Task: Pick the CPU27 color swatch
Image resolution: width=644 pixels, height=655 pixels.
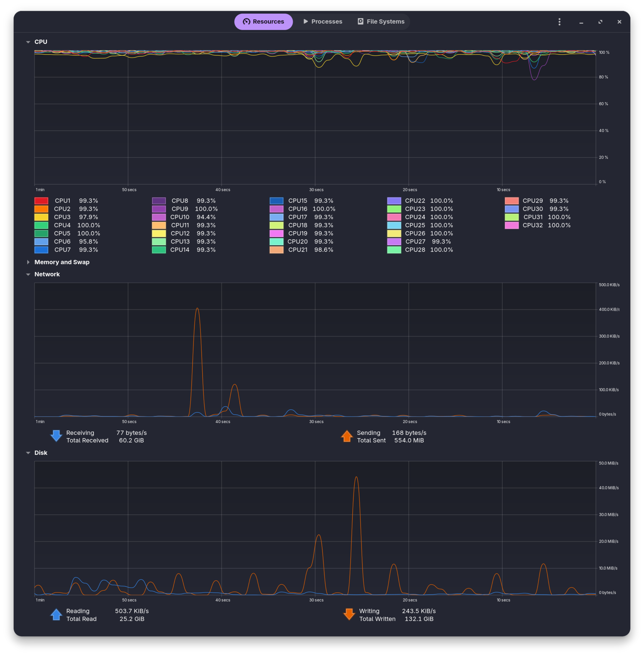Action: click(394, 242)
